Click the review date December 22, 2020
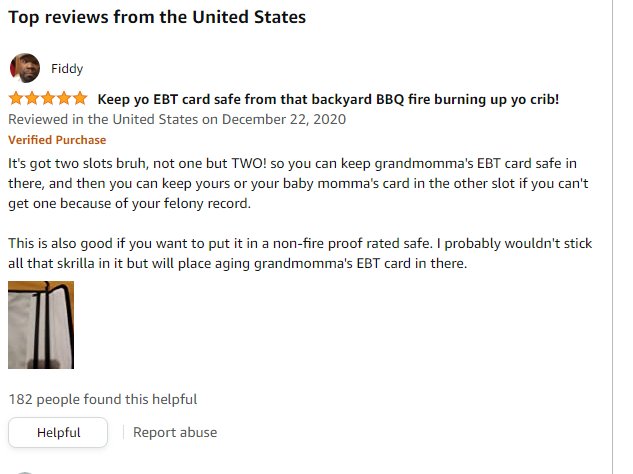The height and width of the screenshot is (474, 633). click(x=284, y=120)
